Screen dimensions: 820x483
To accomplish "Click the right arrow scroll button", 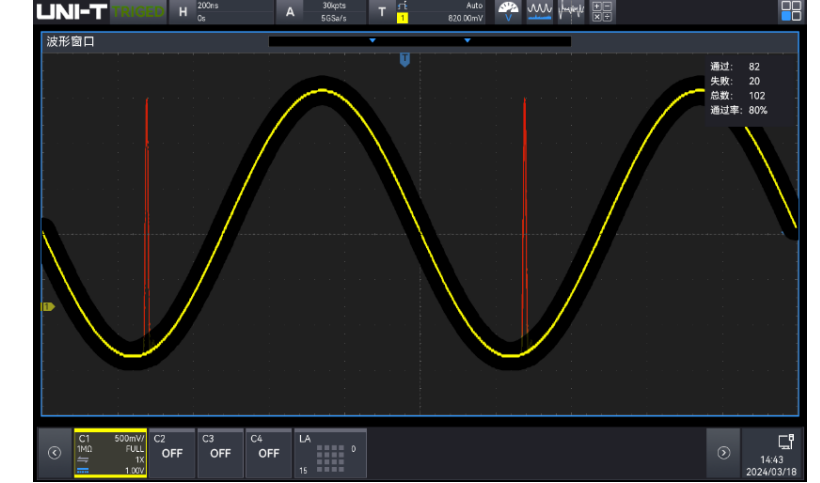I will [723, 452].
